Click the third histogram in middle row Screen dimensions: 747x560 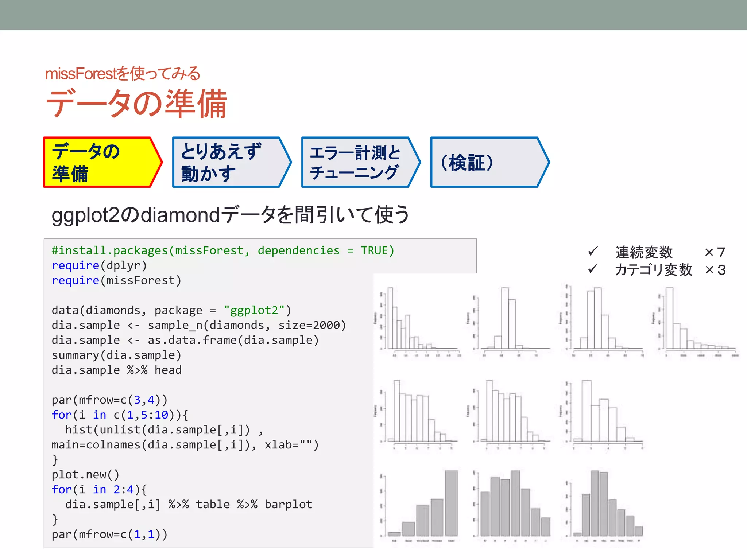[x=604, y=414]
